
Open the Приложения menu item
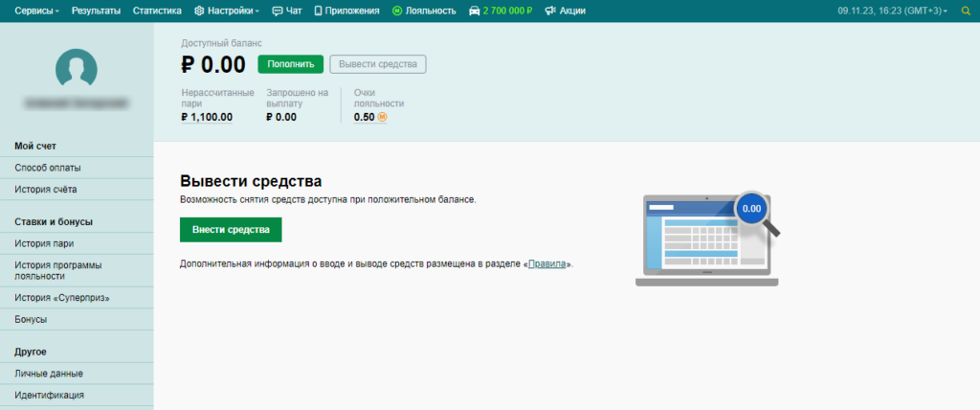click(352, 11)
